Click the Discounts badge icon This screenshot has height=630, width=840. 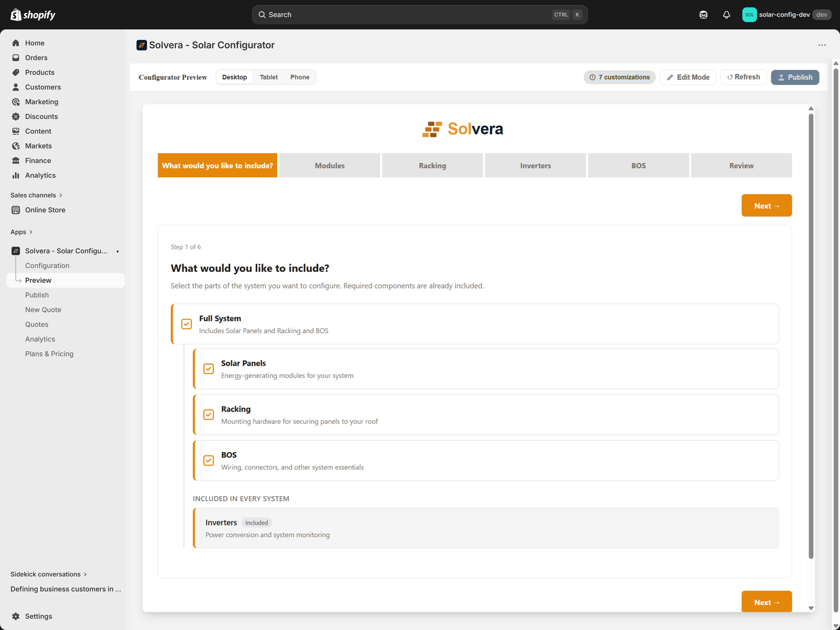(16, 117)
